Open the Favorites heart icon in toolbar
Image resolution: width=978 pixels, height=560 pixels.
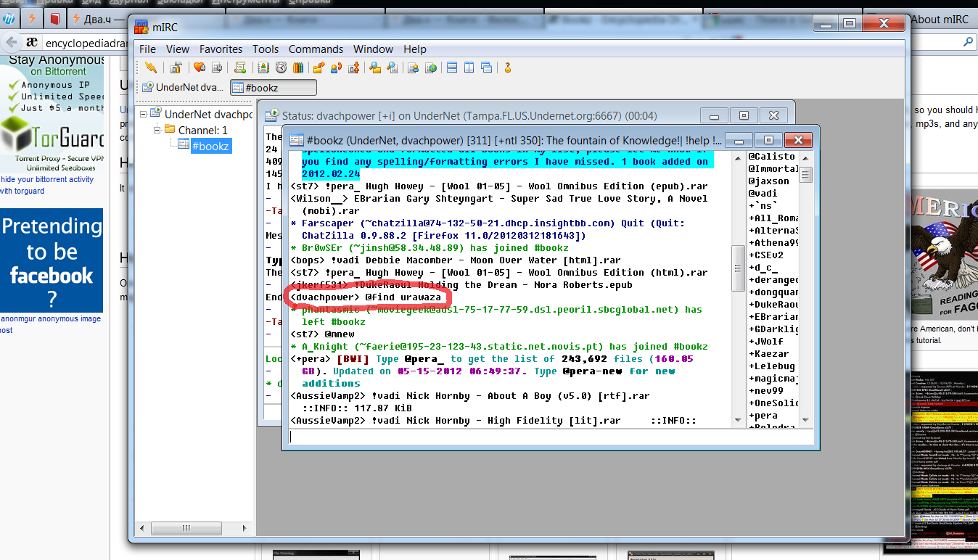tap(199, 67)
